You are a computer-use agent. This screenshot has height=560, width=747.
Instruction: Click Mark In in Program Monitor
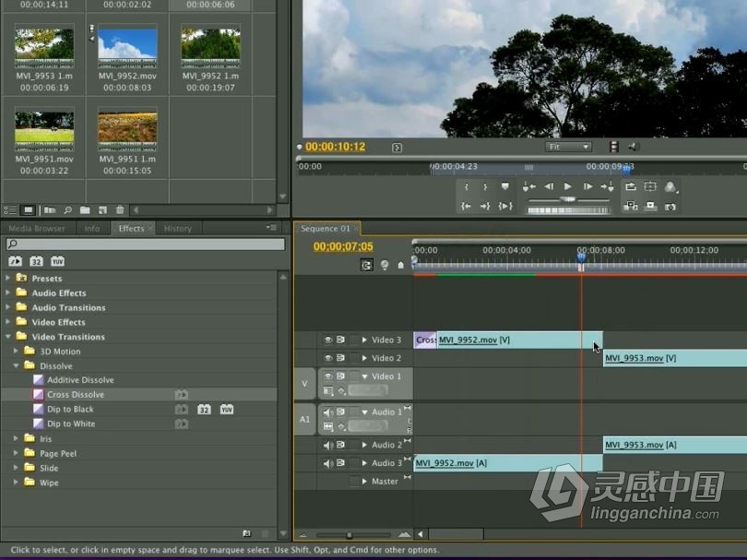tap(467, 187)
